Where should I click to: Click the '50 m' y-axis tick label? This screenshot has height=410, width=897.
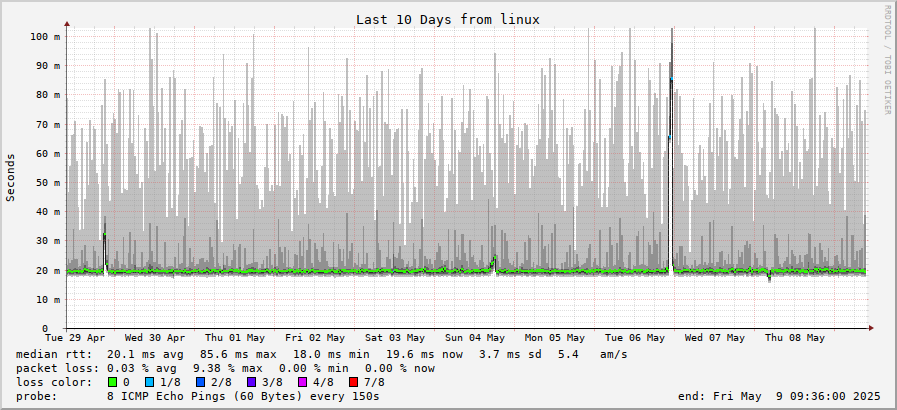click(48, 182)
